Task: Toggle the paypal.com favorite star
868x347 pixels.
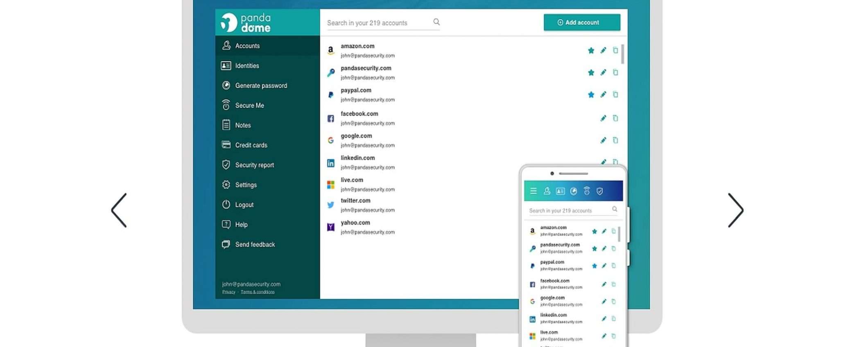Action: point(591,95)
